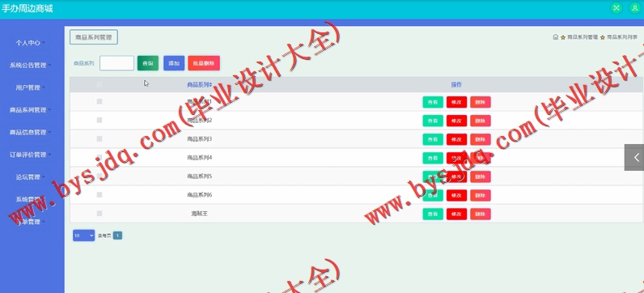
Task: Expand 商品信息管理 in the sidebar
Action: [31, 132]
